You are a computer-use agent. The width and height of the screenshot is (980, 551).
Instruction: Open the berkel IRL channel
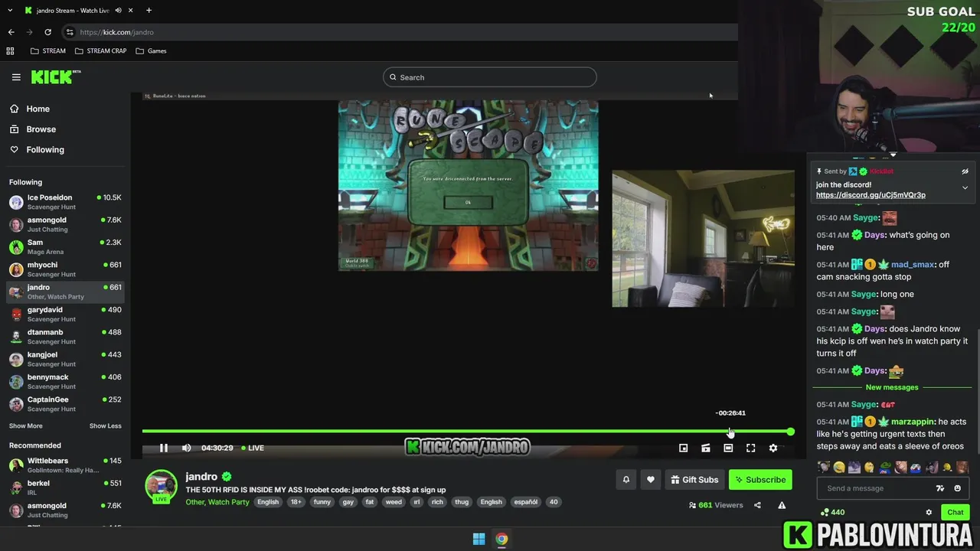[x=65, y=487]
